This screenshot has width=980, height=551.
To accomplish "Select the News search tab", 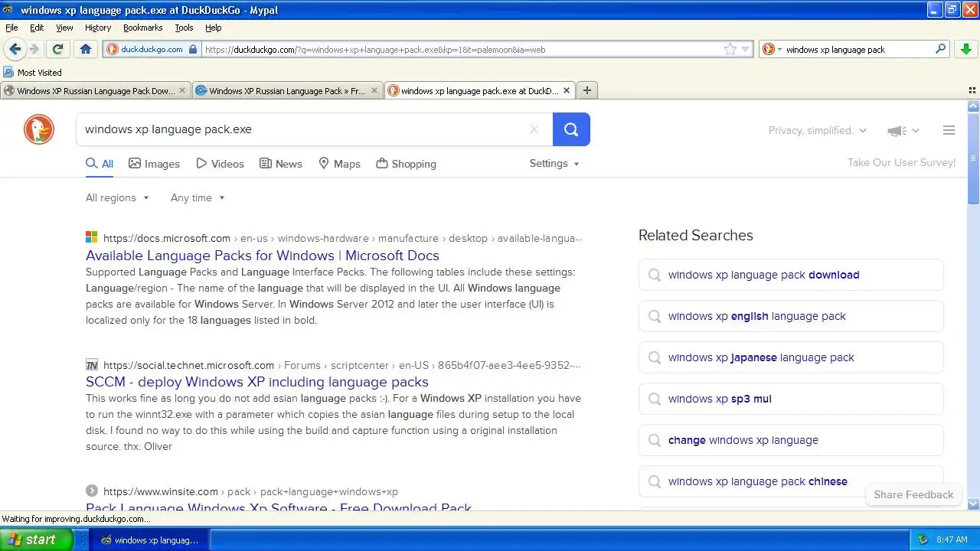I will (280, 164).
